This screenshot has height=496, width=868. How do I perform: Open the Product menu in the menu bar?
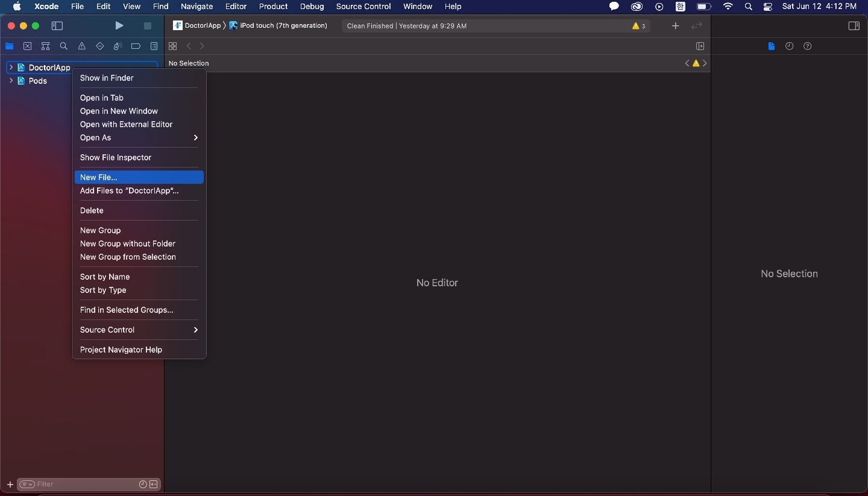[x=273, y=7]
